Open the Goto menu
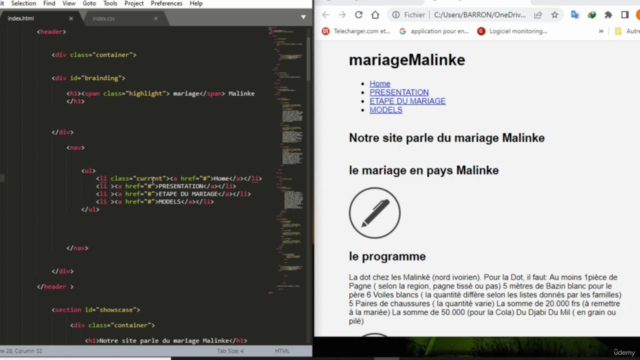The width and height of the screenshot is (640, 360). [89, 3]
